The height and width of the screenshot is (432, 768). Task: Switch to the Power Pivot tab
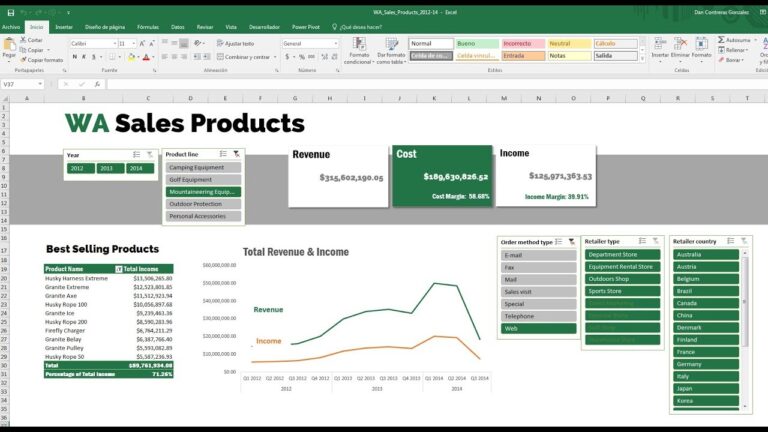(x=306, y=27)
